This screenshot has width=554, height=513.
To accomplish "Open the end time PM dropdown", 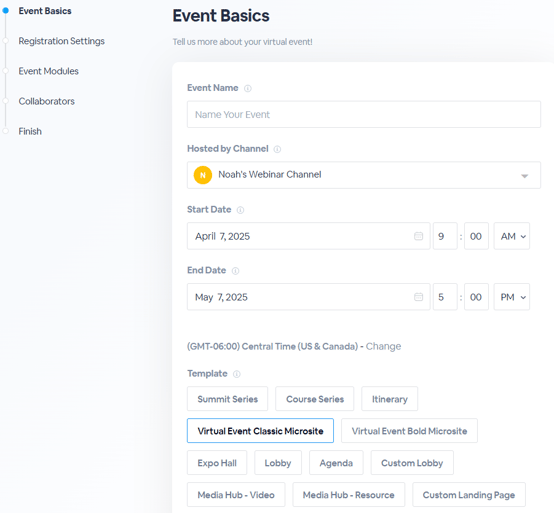I will point(512,297).
